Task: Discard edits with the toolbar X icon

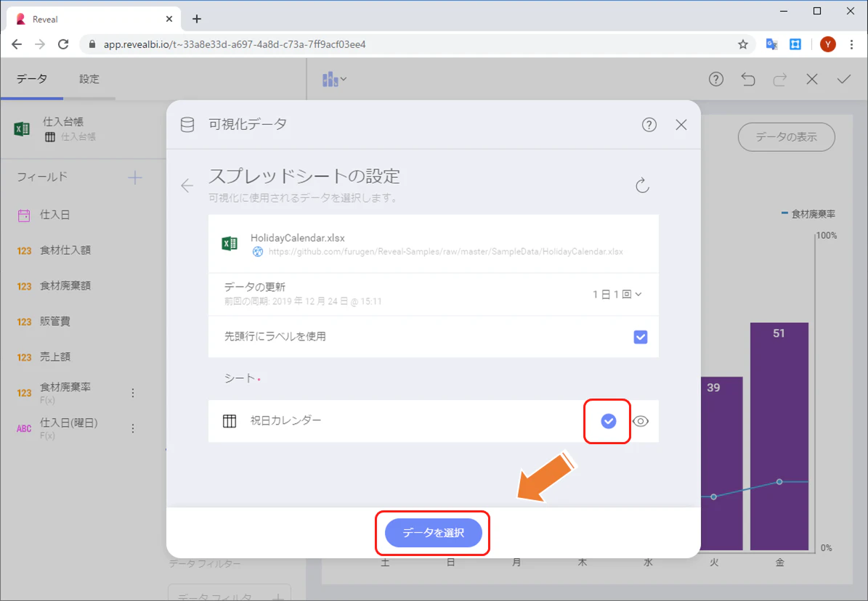Action: pos(812,79)
